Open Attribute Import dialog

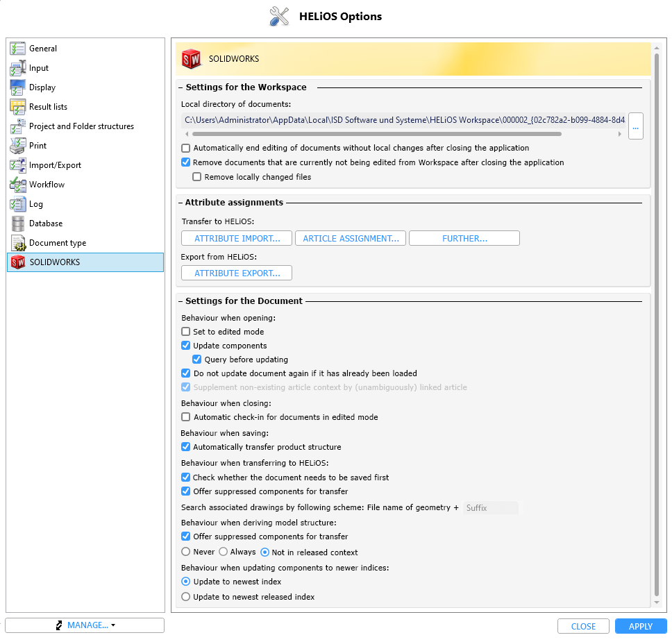click(237, 238)
